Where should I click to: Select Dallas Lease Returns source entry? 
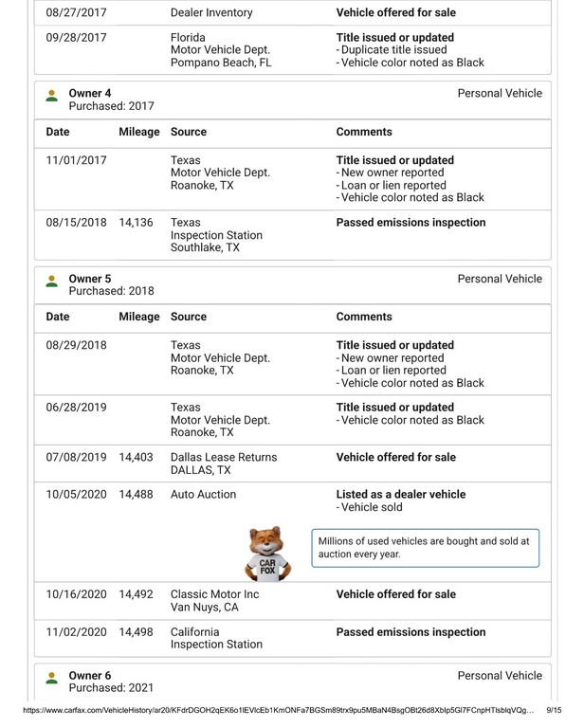(224, 464)
